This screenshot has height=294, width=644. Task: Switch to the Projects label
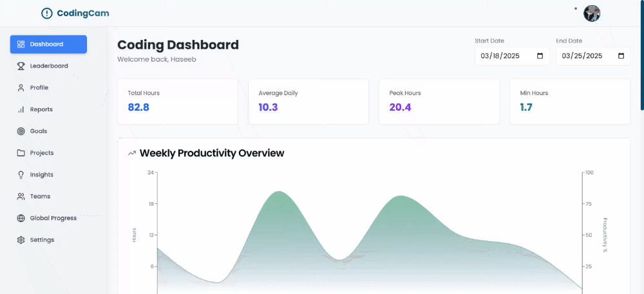point(42,153)
